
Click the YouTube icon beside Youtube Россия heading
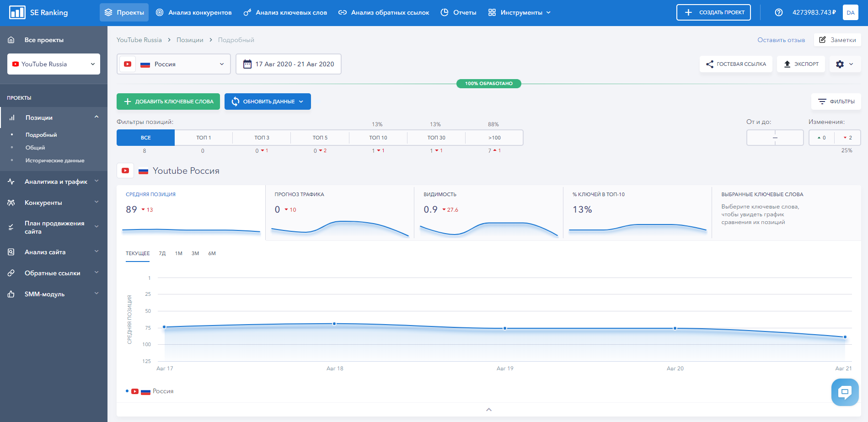[125, 171]
